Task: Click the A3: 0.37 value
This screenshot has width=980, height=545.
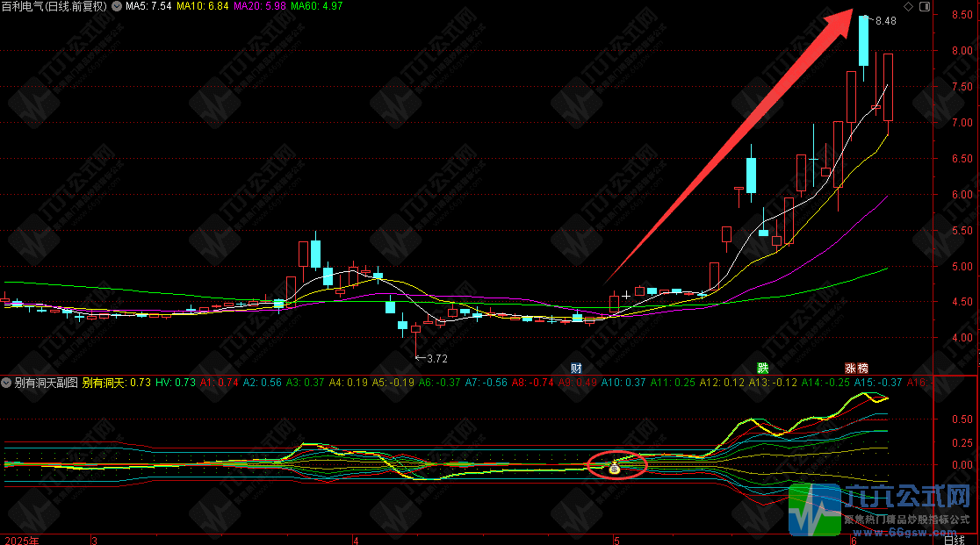Action: click(x=305, y=383)
